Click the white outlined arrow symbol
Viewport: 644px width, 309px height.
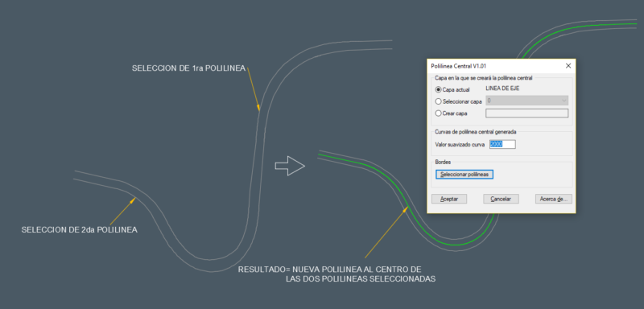click(x=290, y=166)
